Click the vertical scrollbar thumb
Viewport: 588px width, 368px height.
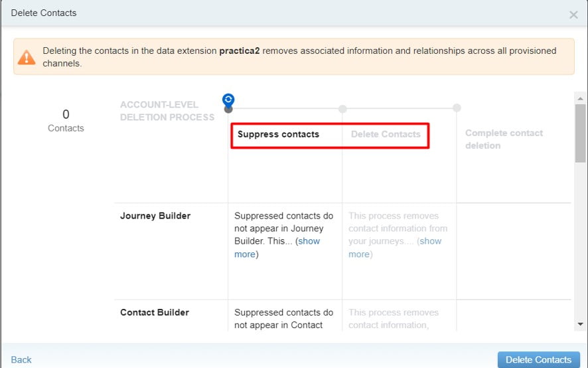coord(581,133)
